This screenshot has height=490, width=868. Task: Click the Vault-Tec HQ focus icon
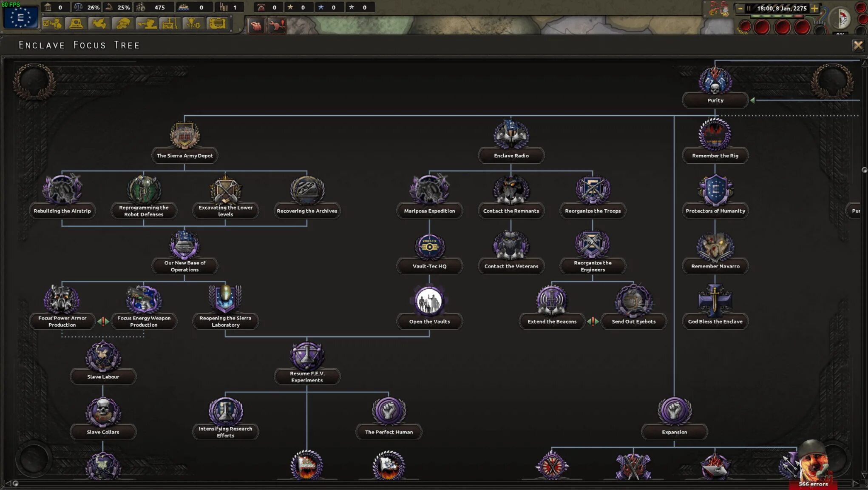pyautogui.click(x=429, y=246)
